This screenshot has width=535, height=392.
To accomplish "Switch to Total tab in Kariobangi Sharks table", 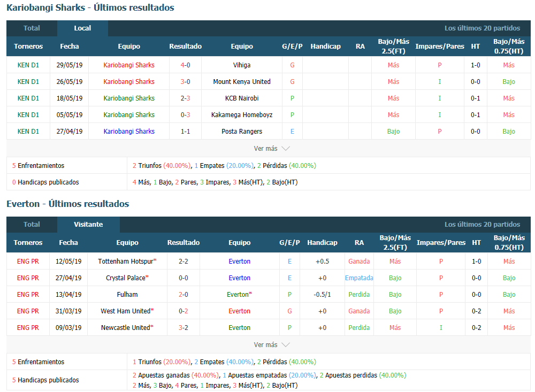I will (32, 28).
